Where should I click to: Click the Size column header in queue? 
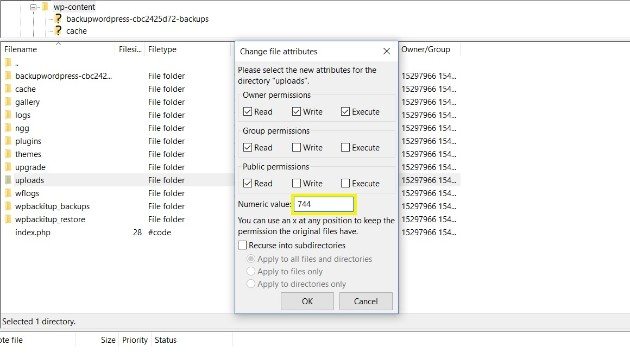coord(108,340)
